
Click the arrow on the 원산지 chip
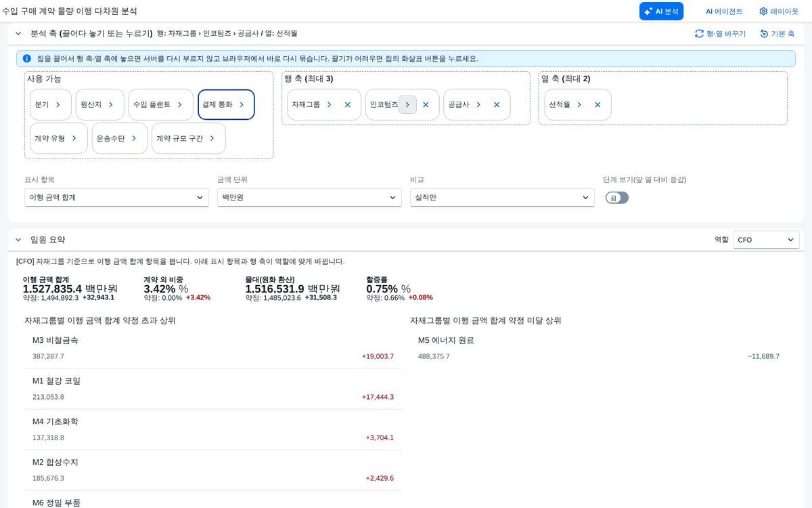pos(111,105)
